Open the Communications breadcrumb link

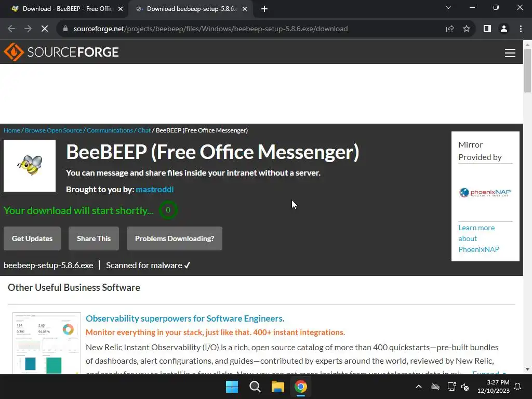tap(110, 130)
